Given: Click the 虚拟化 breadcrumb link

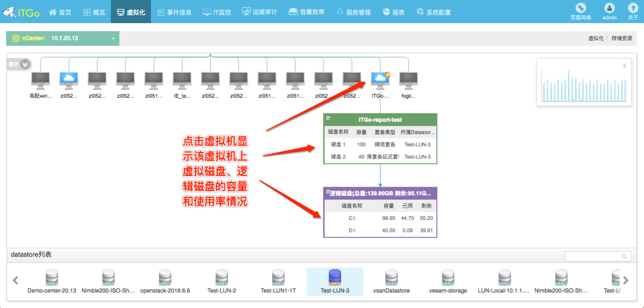Looking at the screenshot, I should pos(596,38).
